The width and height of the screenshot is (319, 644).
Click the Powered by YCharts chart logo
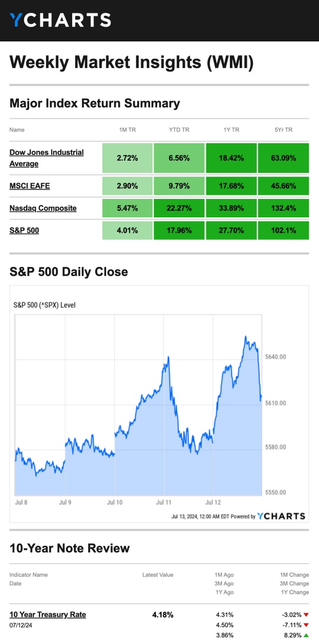281,516
